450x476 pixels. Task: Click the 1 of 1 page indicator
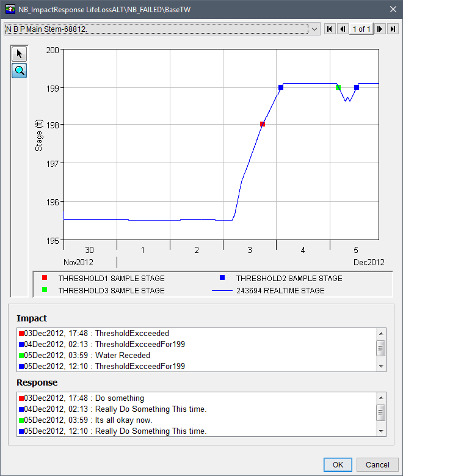[x=361, y=29]
